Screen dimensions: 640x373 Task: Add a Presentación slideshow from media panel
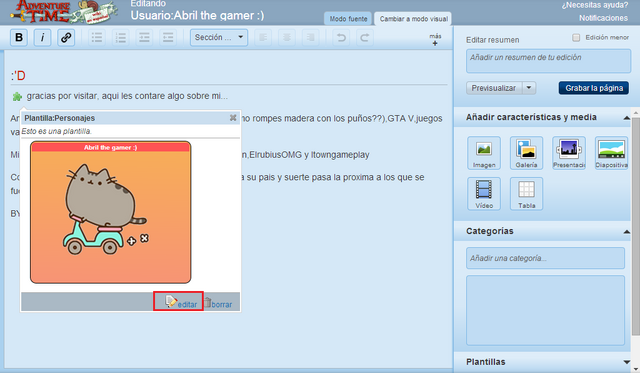(569, 153)
